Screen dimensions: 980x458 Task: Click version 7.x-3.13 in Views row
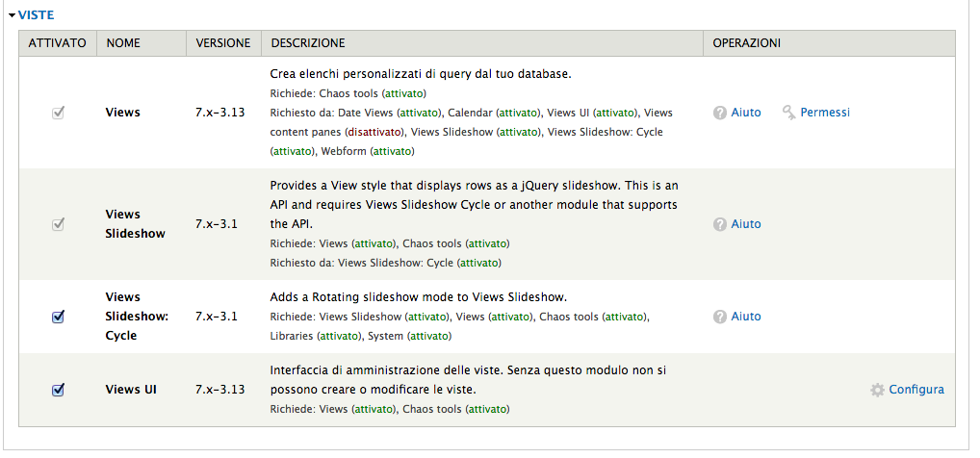tap(220, 114)
